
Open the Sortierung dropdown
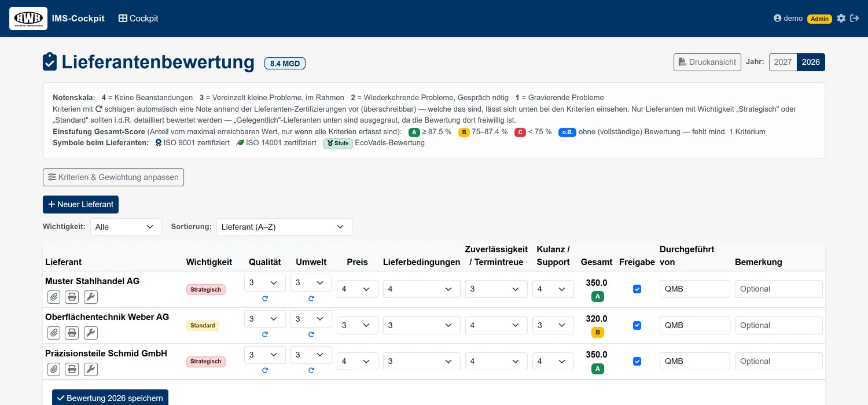284,227
